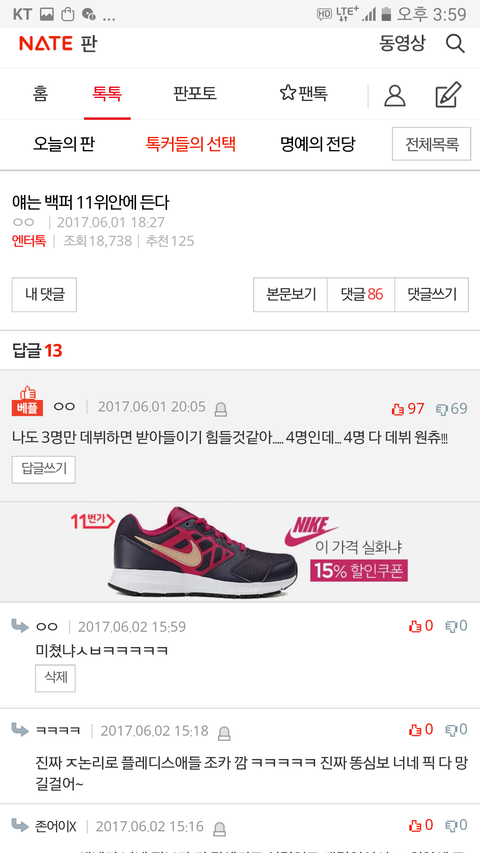Viewport: 480px width, 853px height.
Task: Select 오늘의 판 sub-tab
Action: tap(64, 144)
